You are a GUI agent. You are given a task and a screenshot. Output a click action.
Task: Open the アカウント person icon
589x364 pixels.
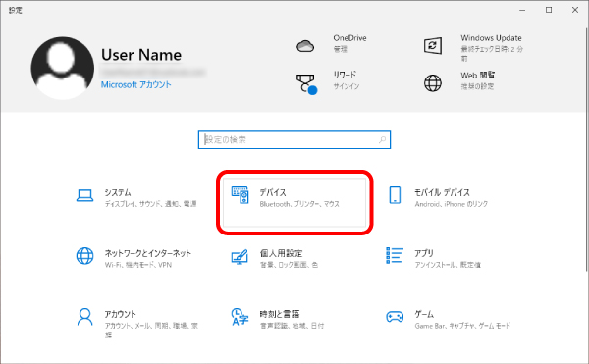[x=84, y=317]
